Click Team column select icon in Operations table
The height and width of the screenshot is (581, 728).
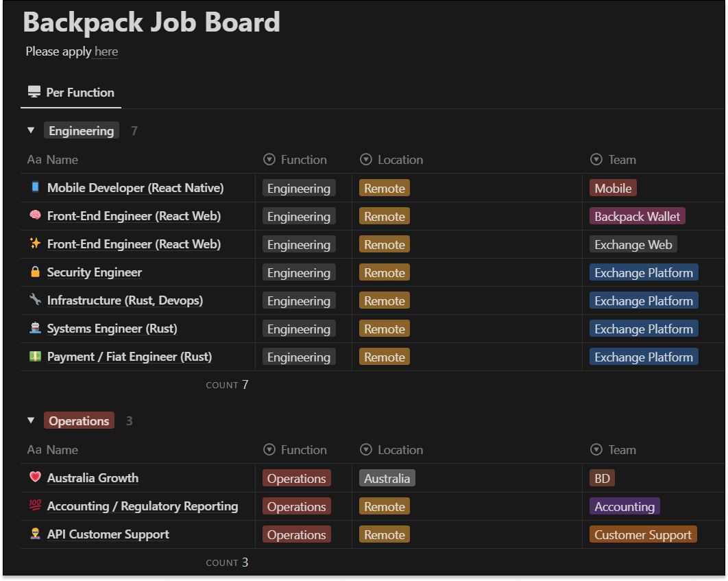(x=596, y=449)
